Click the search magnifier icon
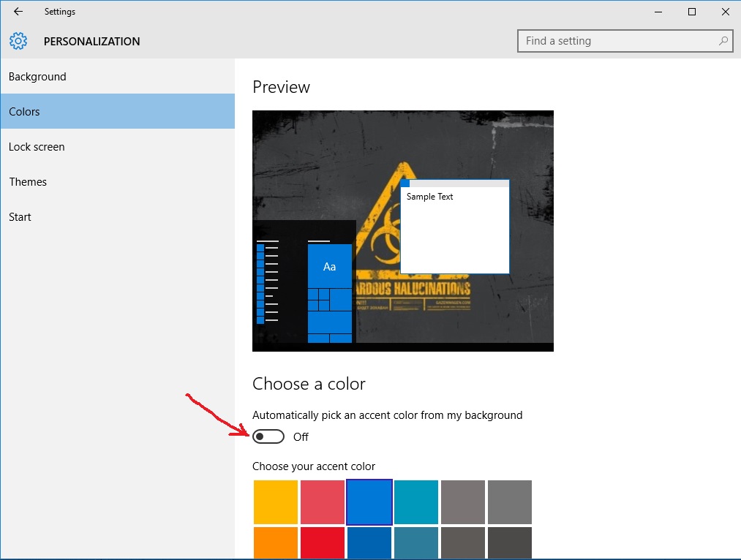Image resolution: width=741 pixels, height=560 pixels. pos(723,41)
